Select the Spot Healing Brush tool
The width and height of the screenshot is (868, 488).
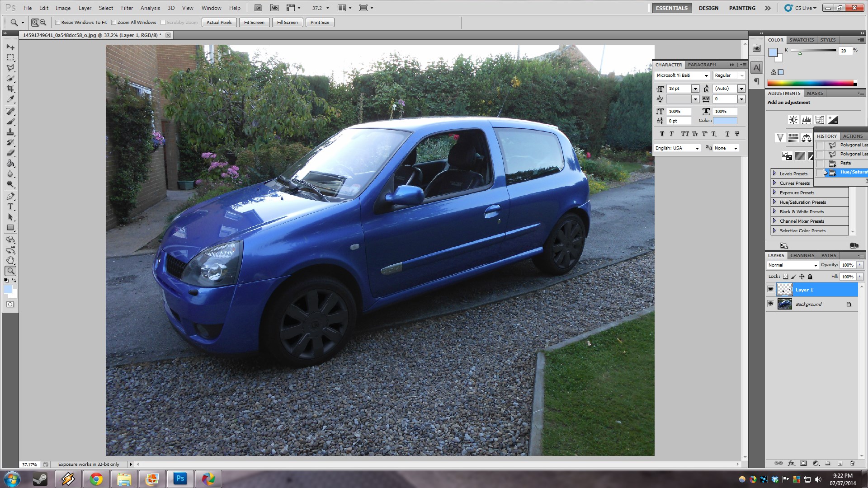(10, 111)
